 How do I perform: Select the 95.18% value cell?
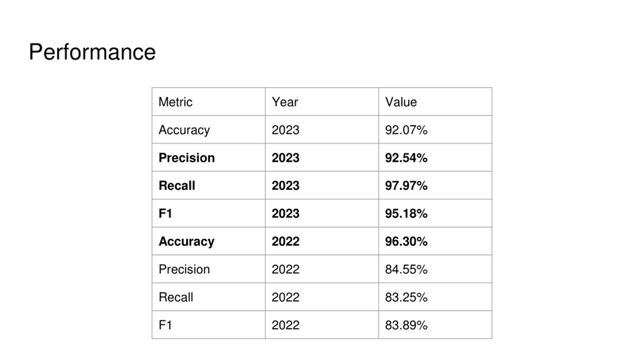pos(435,213)
